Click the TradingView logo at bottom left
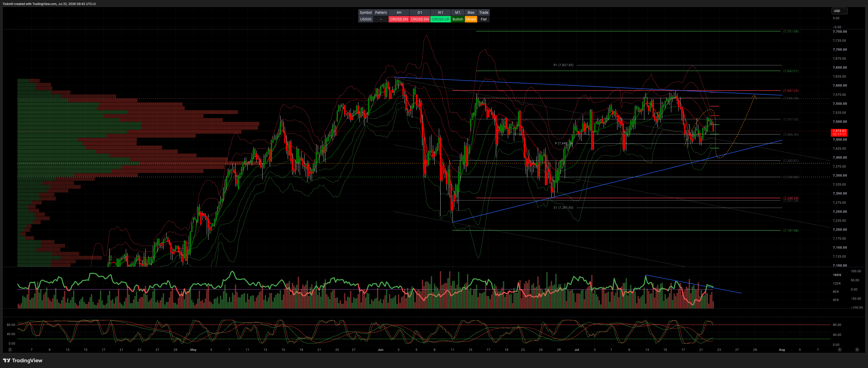The width and height of the screenshot is (868, 368). [23, 360]
